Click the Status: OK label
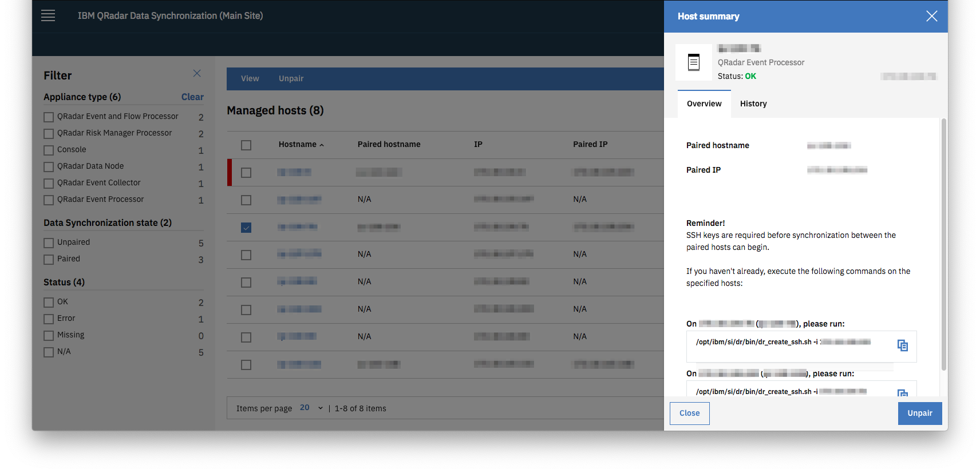 point(737,76)
